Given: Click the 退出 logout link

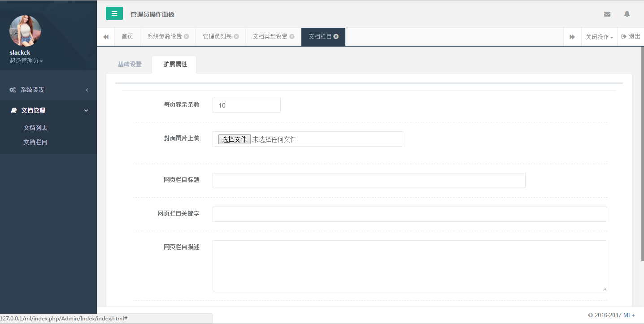Looking at the screenshot, I should tap(631, 37).
